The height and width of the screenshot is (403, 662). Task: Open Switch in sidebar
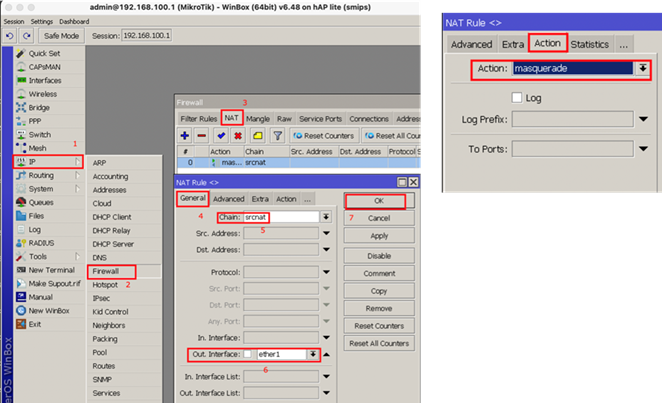tap(40, 135)
